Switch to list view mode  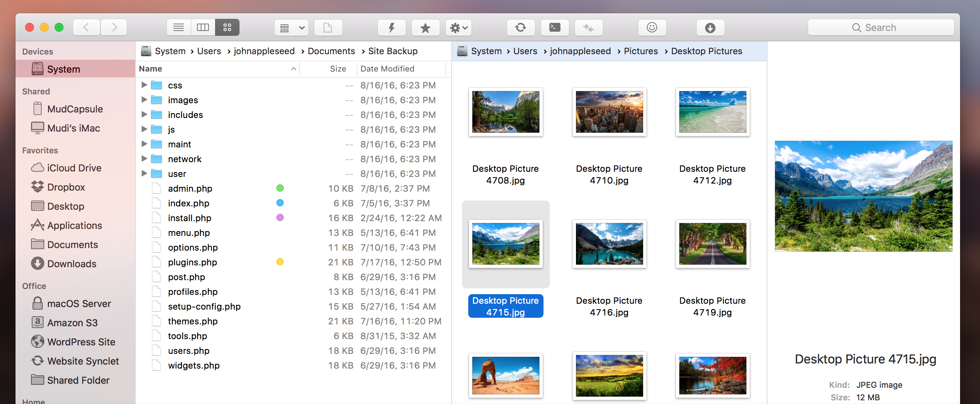tap(179, 27)
